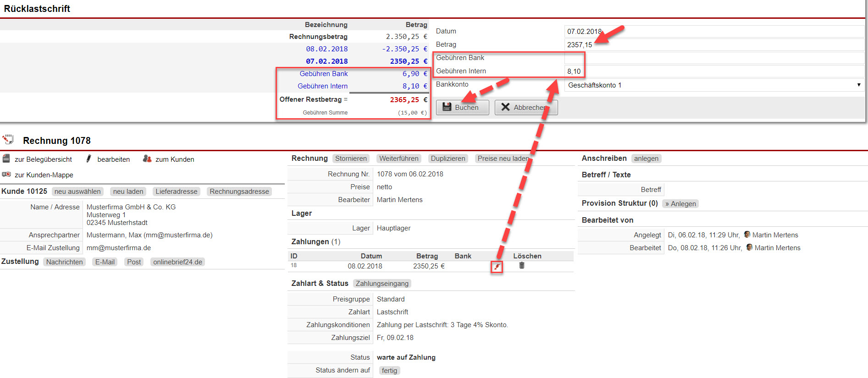Select Duplizieren for the invoice
The width and height of the screenshot is (868, 378).
pyautogui.click(x=448, y=159)
